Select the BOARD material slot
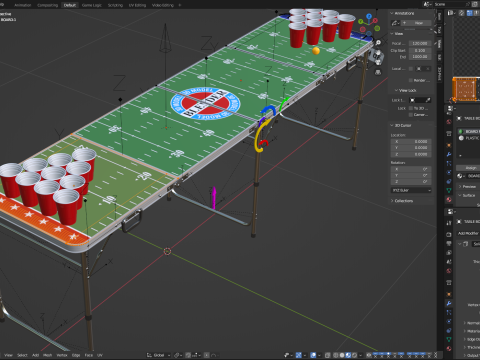 (469, 132)
